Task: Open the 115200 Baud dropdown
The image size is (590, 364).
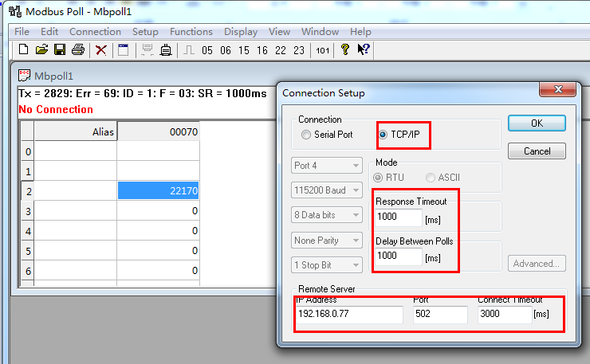Action: (328, 190)
